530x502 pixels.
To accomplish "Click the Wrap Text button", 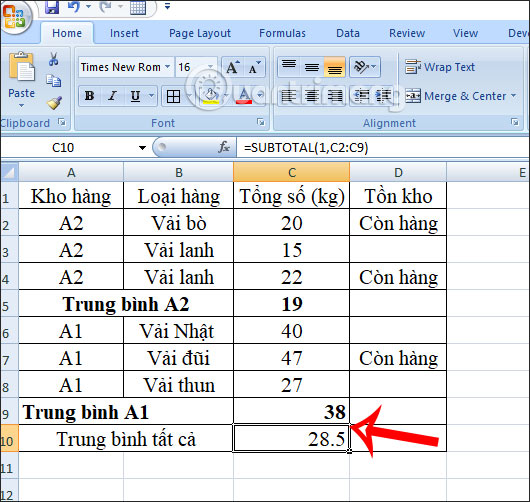I will [440, 67].
